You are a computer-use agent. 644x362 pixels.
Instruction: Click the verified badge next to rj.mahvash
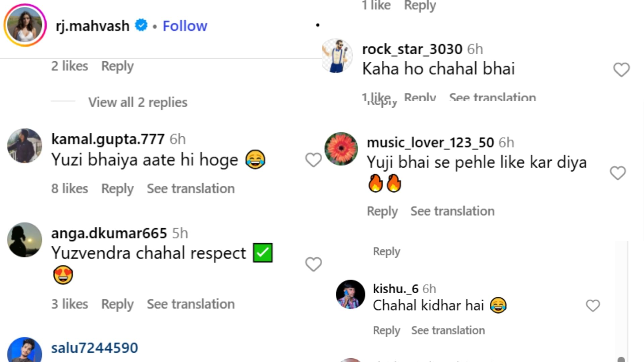pos(141,25)
